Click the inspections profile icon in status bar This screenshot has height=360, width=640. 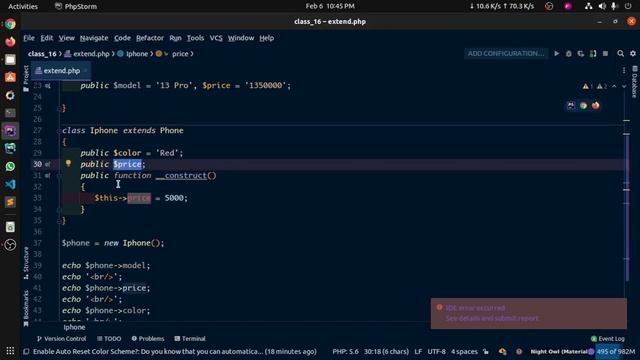pyautogui.click(x=502, y=351)
